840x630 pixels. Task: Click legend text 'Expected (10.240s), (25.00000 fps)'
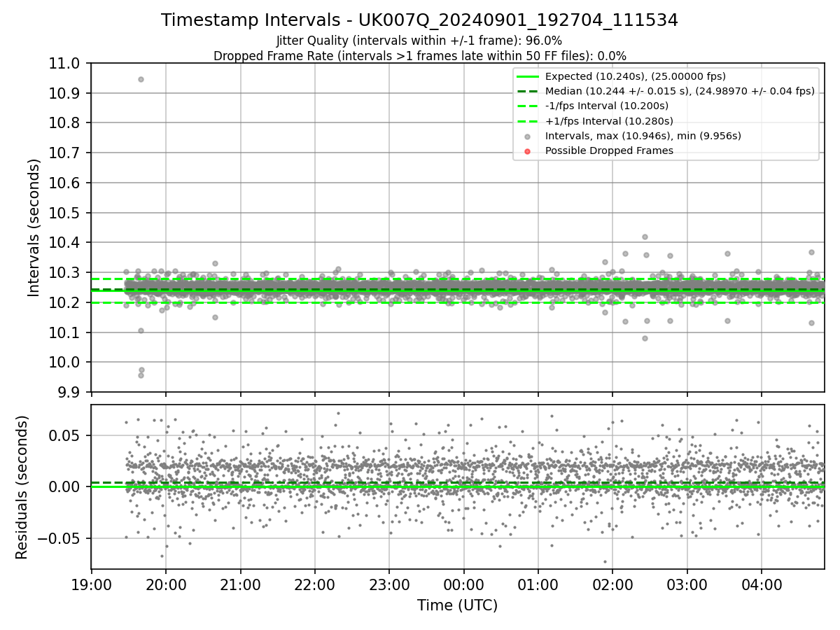click(636, 76)
